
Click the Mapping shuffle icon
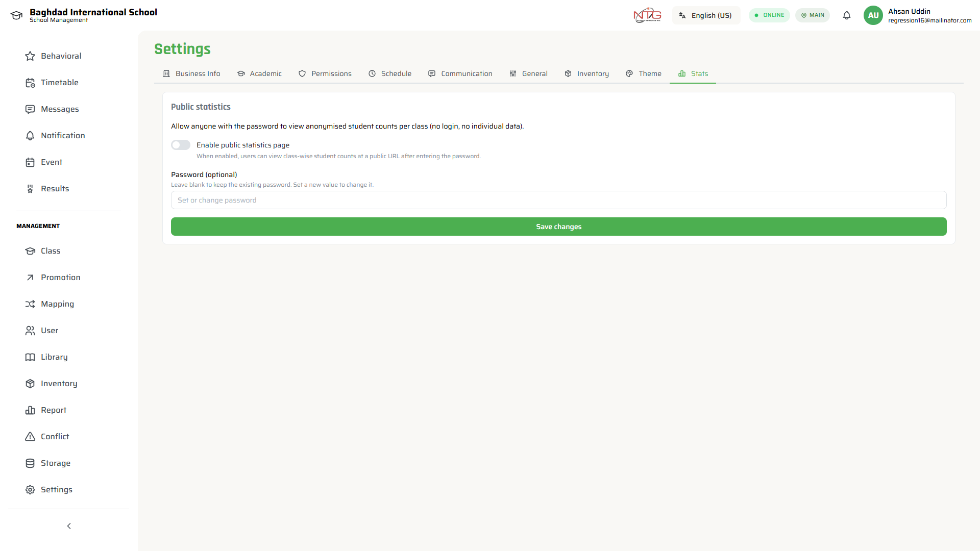pos(30,304)
